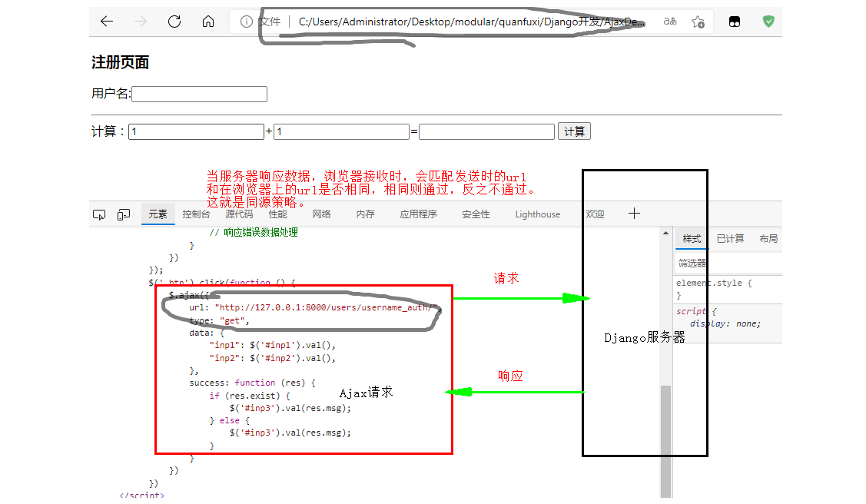Viewport: 866px width, 504px height.
Task: Open the 网络 (Network) tab
Action: tap(321, 214)
